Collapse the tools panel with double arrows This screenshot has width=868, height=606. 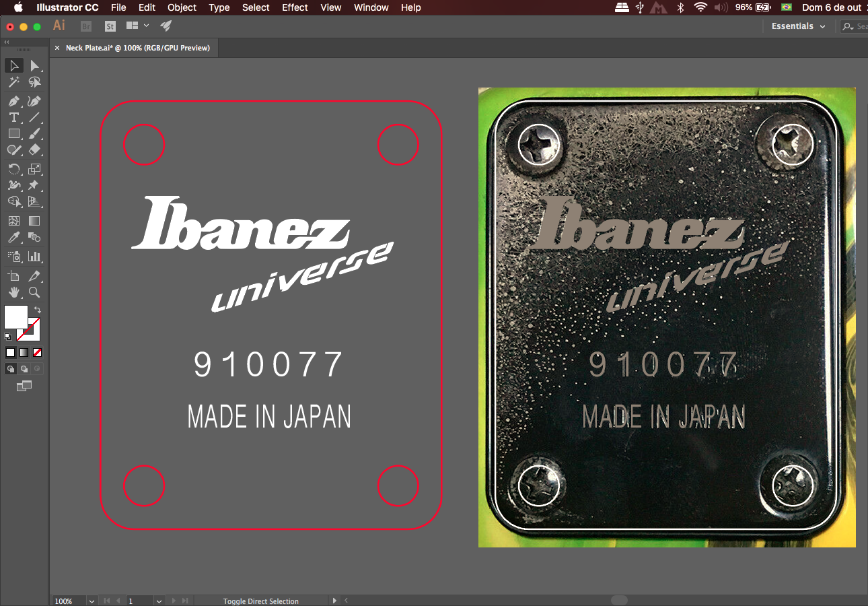(7, 42)
